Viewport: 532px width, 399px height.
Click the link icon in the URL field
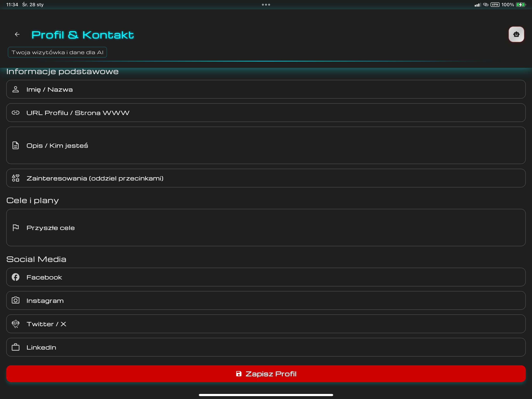pos(16,113)
